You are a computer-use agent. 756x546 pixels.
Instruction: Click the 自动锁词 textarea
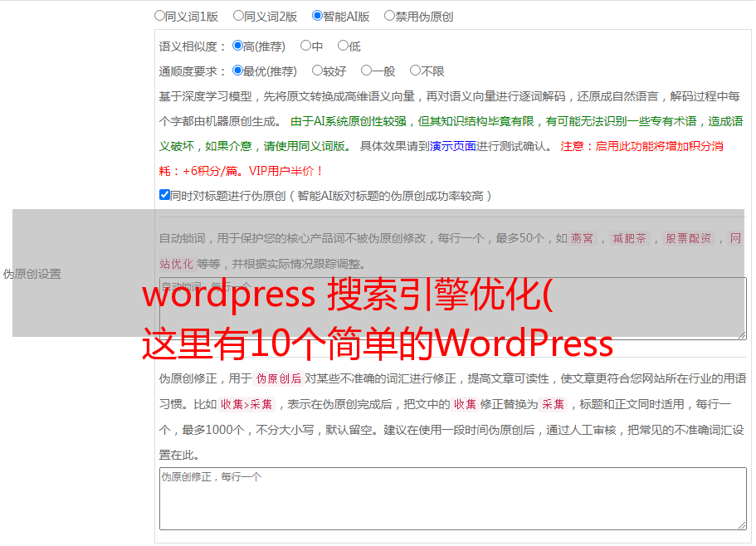[453, 309]
